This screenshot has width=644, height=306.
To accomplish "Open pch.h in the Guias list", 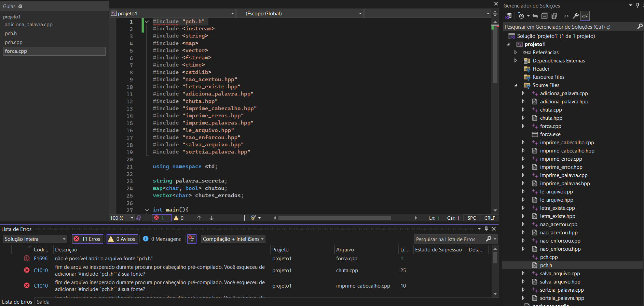I will point(11,33).
